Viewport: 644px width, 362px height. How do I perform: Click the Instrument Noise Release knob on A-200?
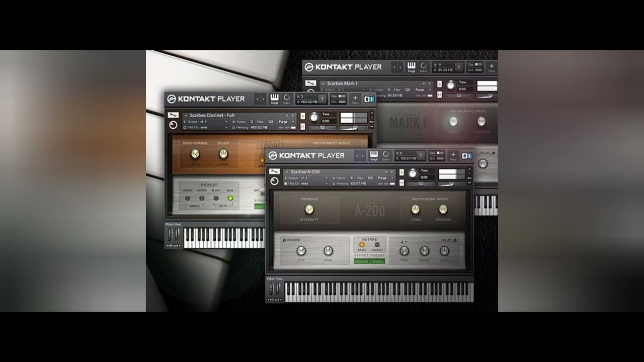pyautogui.click(x=443, y=209)
